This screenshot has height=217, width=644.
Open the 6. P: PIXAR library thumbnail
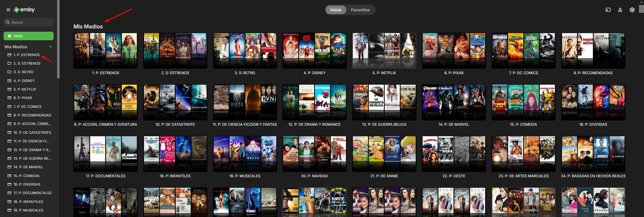pos(454,51)
